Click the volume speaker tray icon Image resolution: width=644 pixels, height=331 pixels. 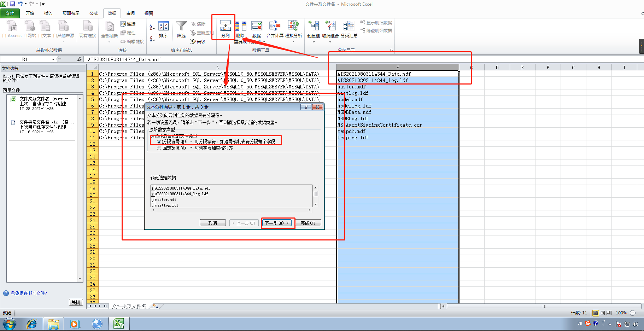click(636, 324)
